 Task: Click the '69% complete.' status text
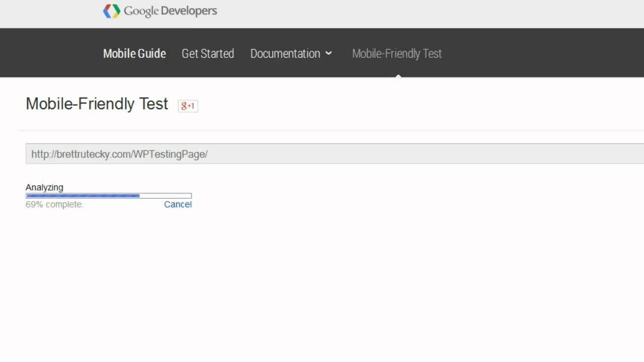coord(54,204)
